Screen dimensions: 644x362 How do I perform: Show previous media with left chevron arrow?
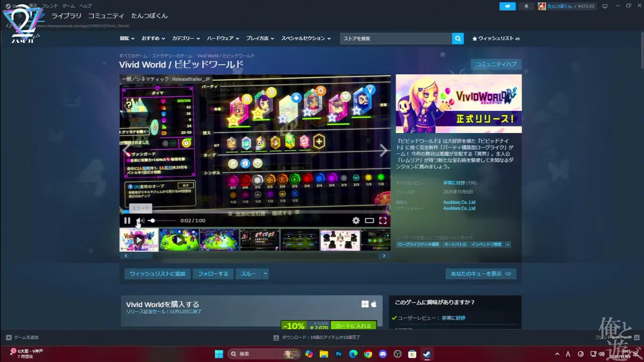(x=126, y=150)
